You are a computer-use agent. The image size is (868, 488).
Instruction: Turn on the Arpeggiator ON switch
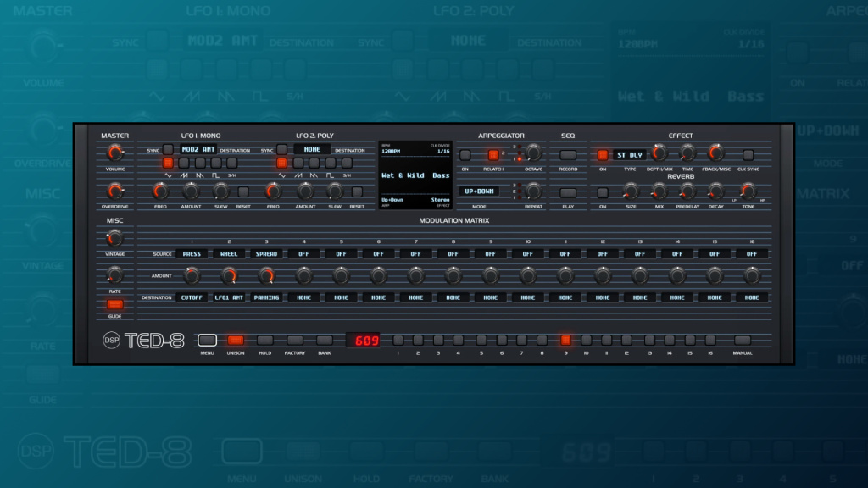[x=465, y=155]
